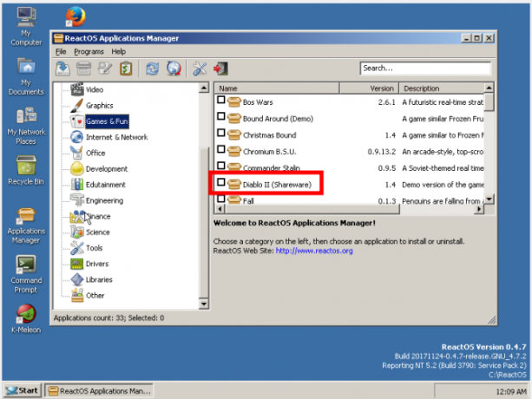
Task: Check the Fall checkbox
Action: 221,199
